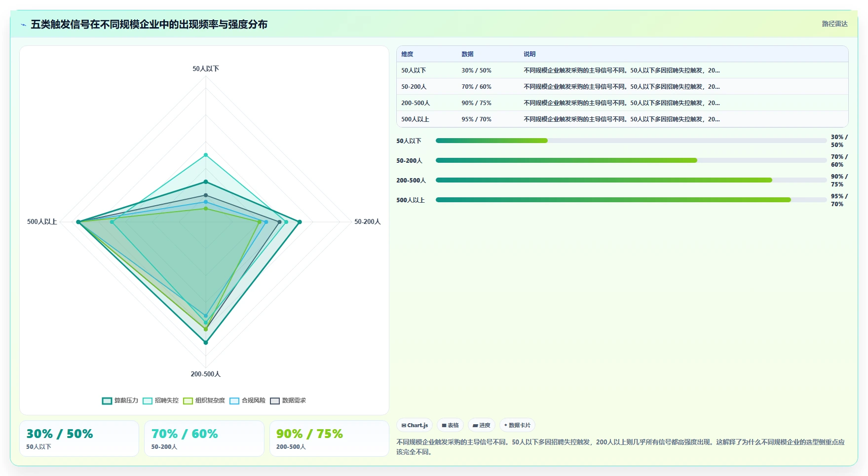Click table value 30% / 50%

[x=476, y=71]
